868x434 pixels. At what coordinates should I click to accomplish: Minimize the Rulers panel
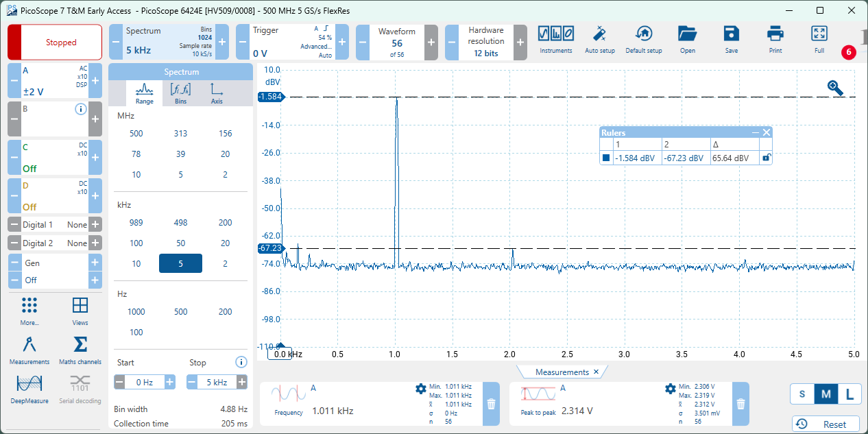756,132
